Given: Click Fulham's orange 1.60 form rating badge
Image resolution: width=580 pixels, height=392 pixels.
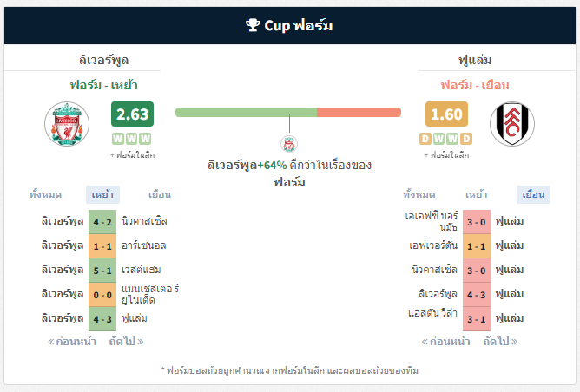Looking at the screenshot, I should coord(446,114).
